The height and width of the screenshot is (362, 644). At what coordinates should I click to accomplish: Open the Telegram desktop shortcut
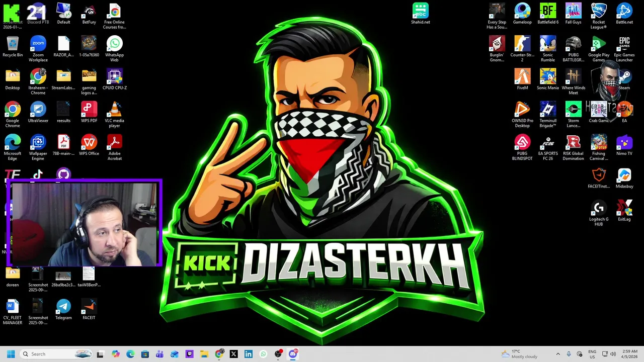[x=63, y=309]
